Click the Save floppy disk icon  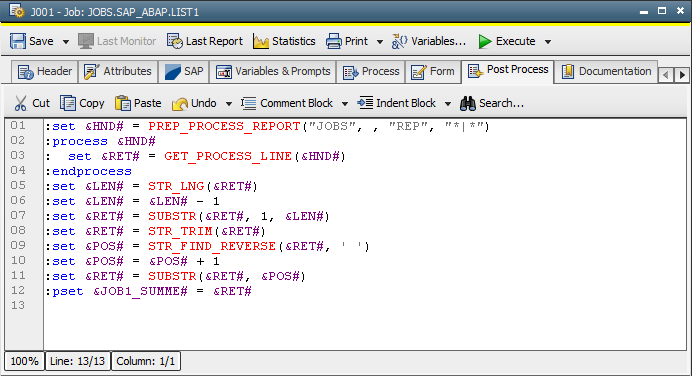18,41
